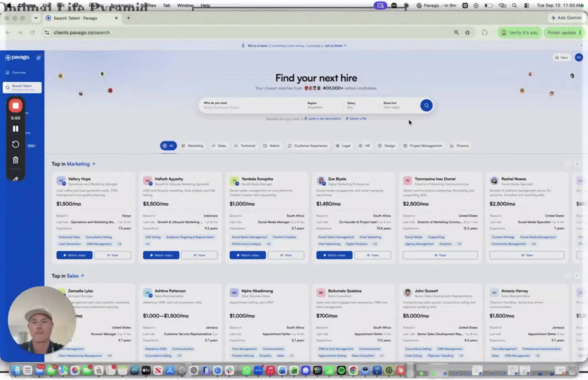Pause the recording in the recorder panel

(15, 129)
